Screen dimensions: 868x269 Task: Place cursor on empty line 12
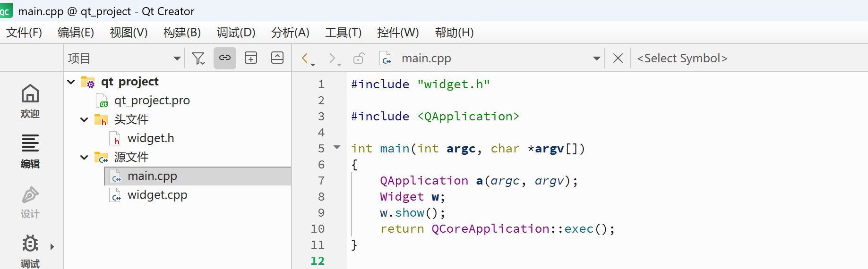[x=607, y=261]
